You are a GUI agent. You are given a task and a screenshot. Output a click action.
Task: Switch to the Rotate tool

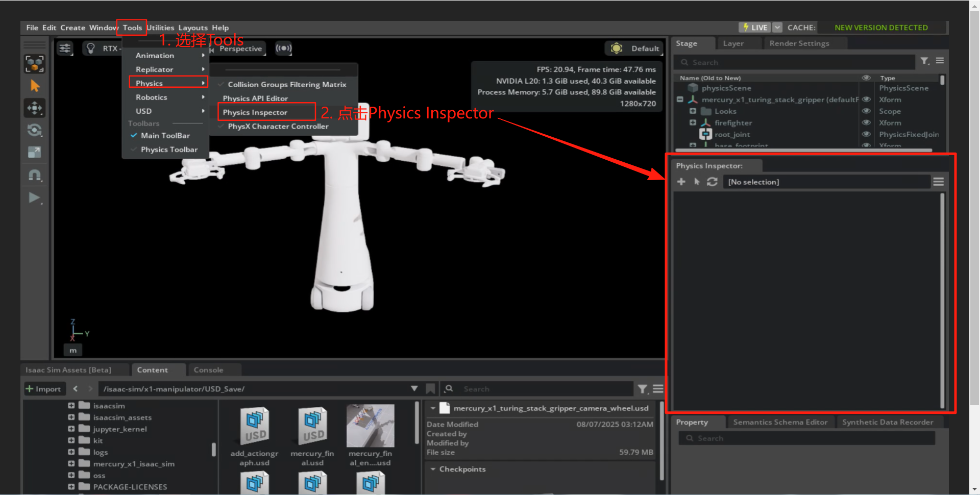pos(35,130)
